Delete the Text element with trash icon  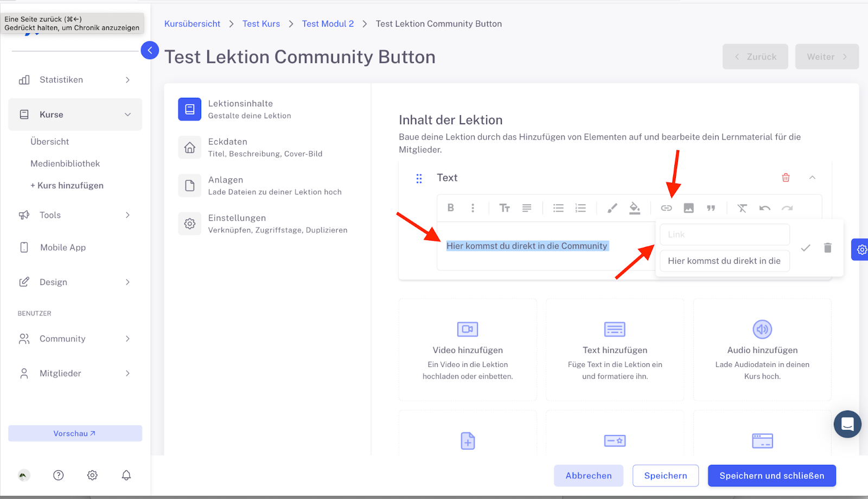coord(786,178)
